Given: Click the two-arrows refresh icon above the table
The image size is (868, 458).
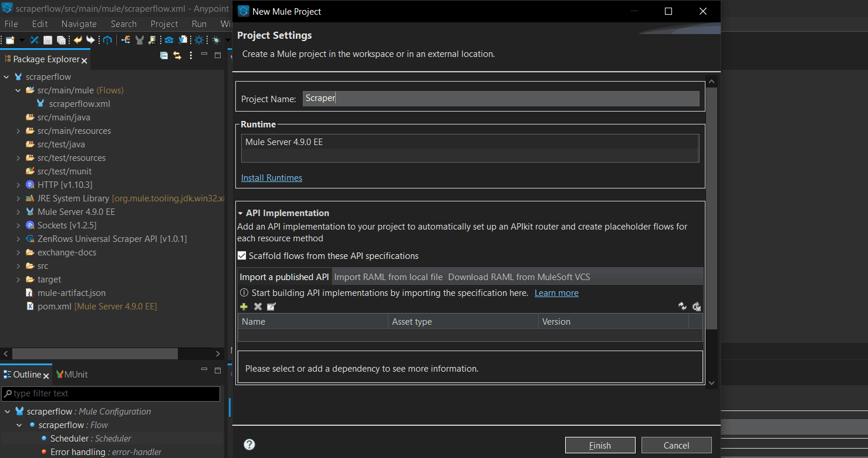Looking at the screenshot, I should click(683, 307).
